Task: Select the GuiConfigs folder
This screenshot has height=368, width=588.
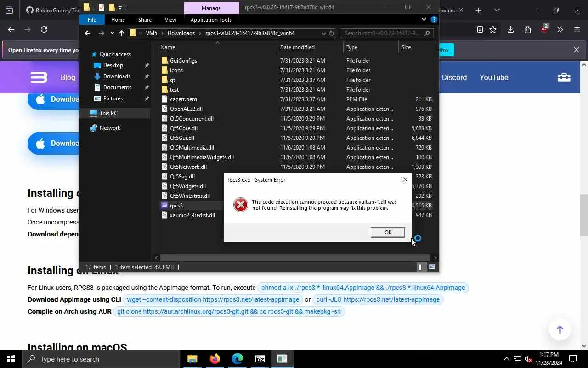Action: [183, 61]
